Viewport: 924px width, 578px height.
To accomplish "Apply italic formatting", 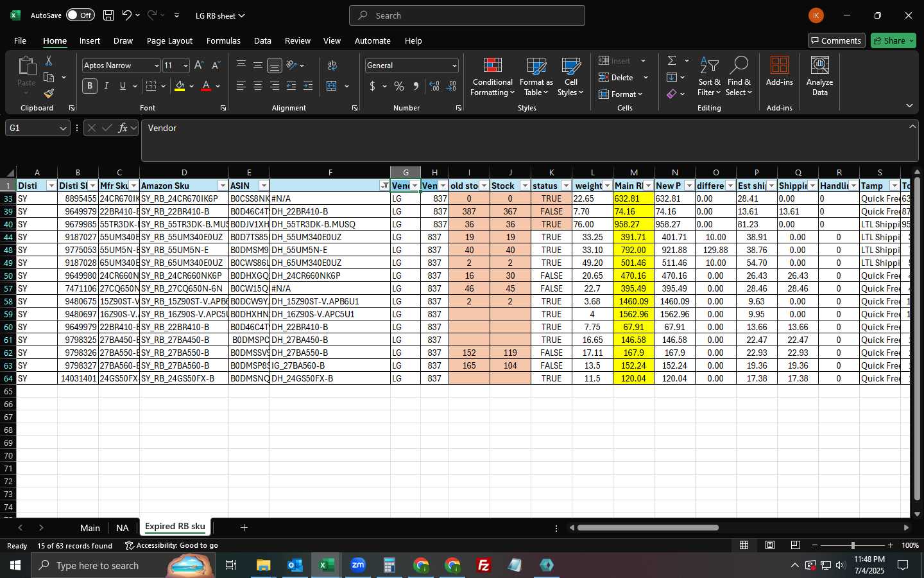I will [x=106, y=86].
